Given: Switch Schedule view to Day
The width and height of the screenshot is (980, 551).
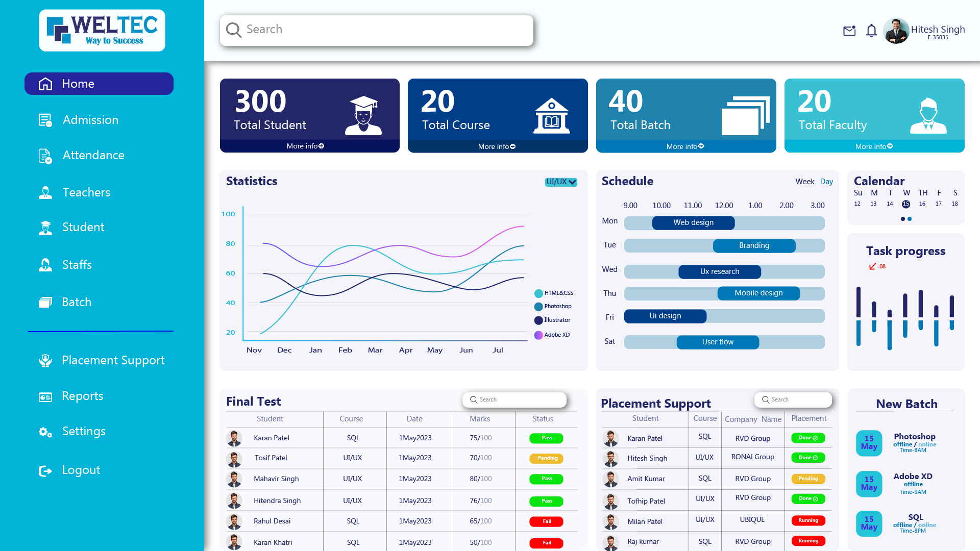Looking at the screenshot, I should coord(826,182).
